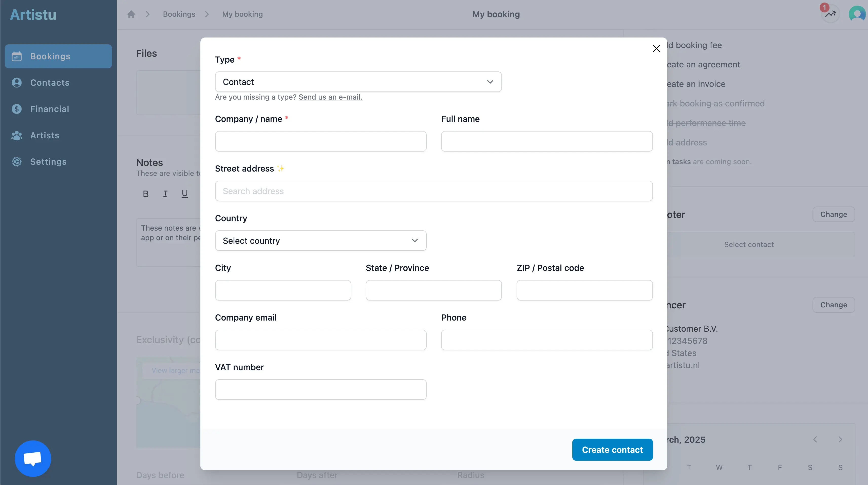The image size is (868, 485).
Task: Go to previous month in calendar
Action: (x=815, y=439)
